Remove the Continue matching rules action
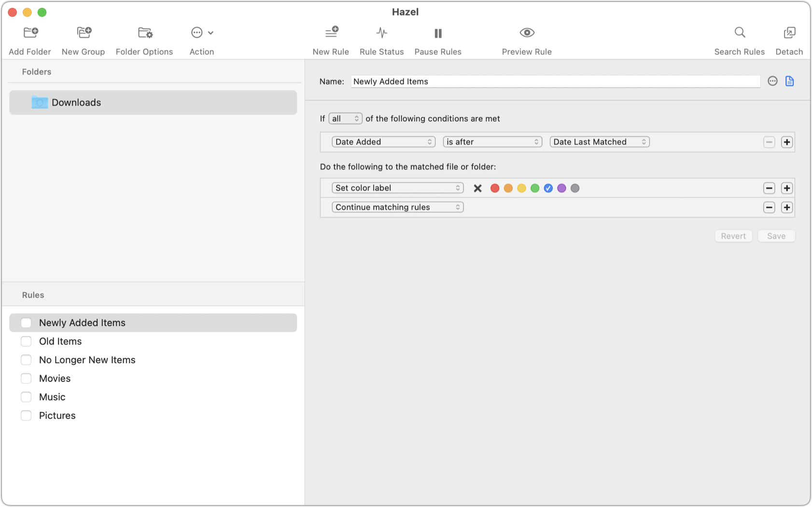 [x=769, y=208]
